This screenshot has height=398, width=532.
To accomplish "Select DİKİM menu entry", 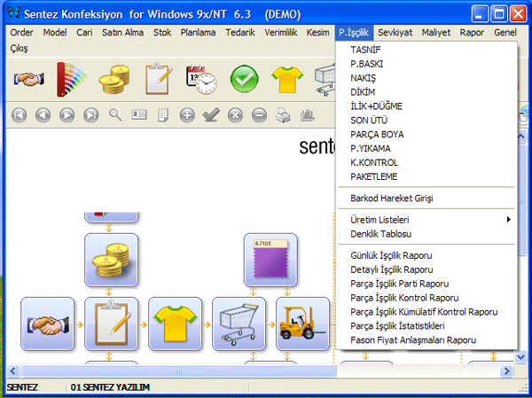I will [427, 92].
